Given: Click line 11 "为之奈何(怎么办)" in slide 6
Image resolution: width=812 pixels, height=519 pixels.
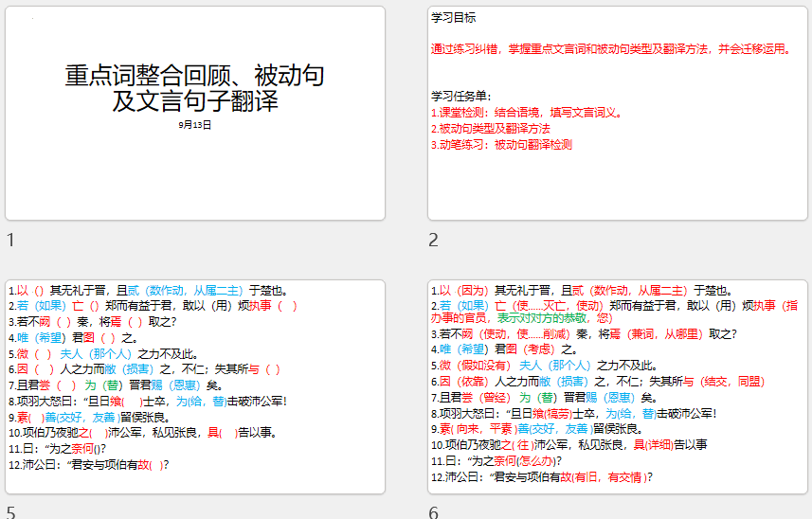Looking at the screenshot, I should [497, 460].
